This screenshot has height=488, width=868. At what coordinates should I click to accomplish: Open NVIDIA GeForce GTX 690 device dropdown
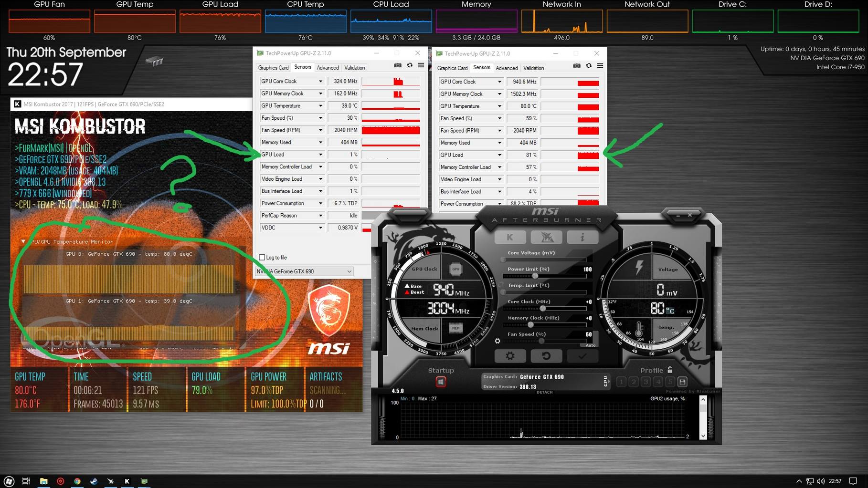click(304, 271)
